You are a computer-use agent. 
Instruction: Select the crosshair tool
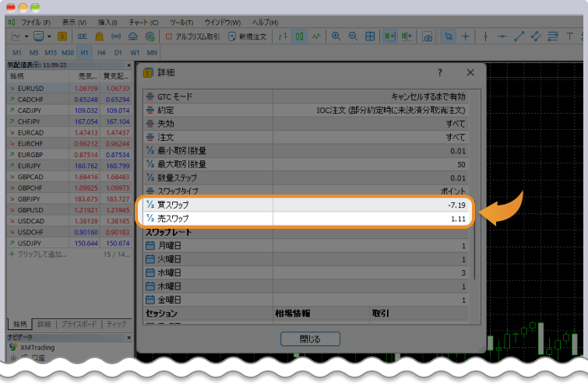(466, 37)
